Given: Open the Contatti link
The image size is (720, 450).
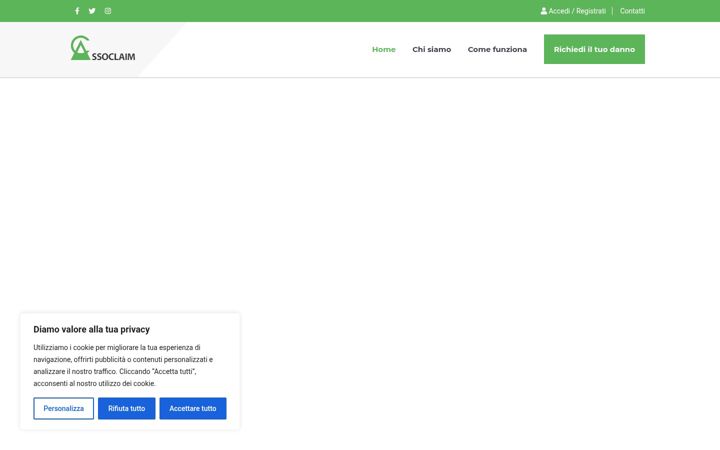Looking at the screenshot, I should (632, 11).
